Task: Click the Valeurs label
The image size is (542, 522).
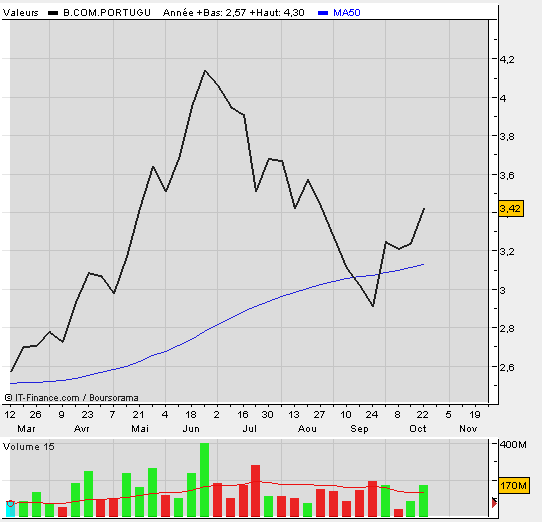Action: 20,13
